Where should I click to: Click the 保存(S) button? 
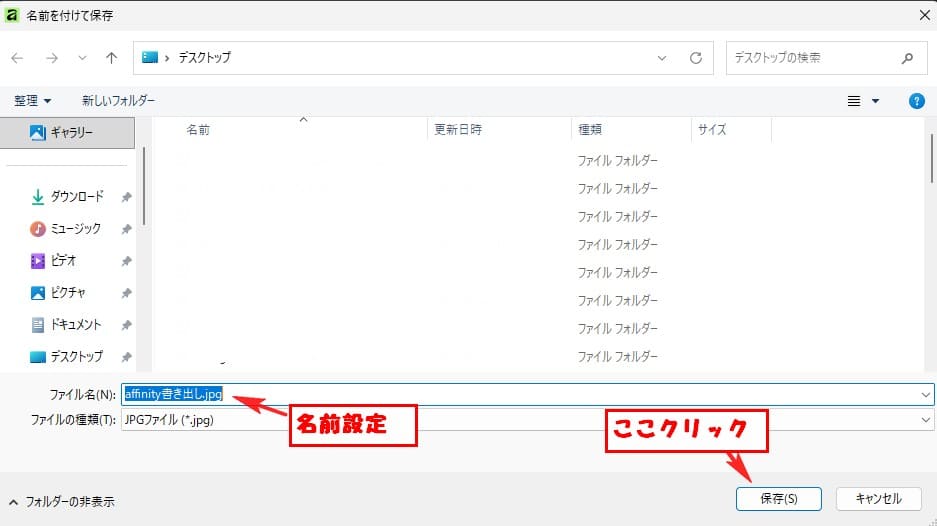[x=778, y=498]
